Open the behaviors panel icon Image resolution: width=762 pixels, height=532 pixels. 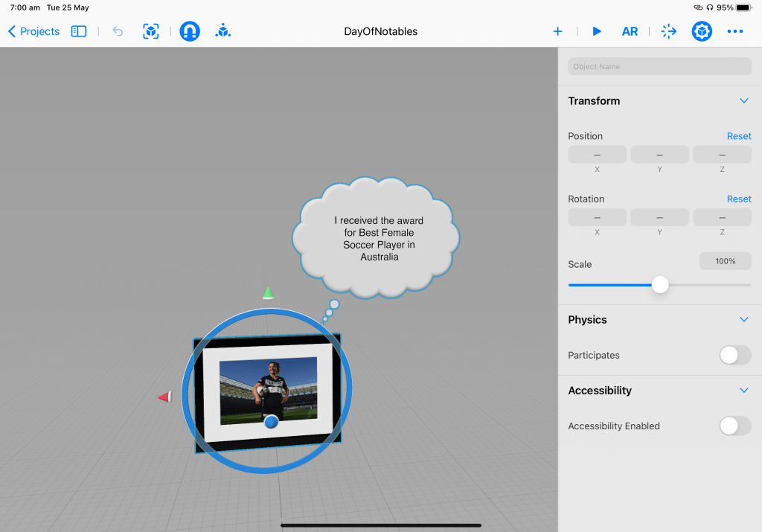(668, 31)
